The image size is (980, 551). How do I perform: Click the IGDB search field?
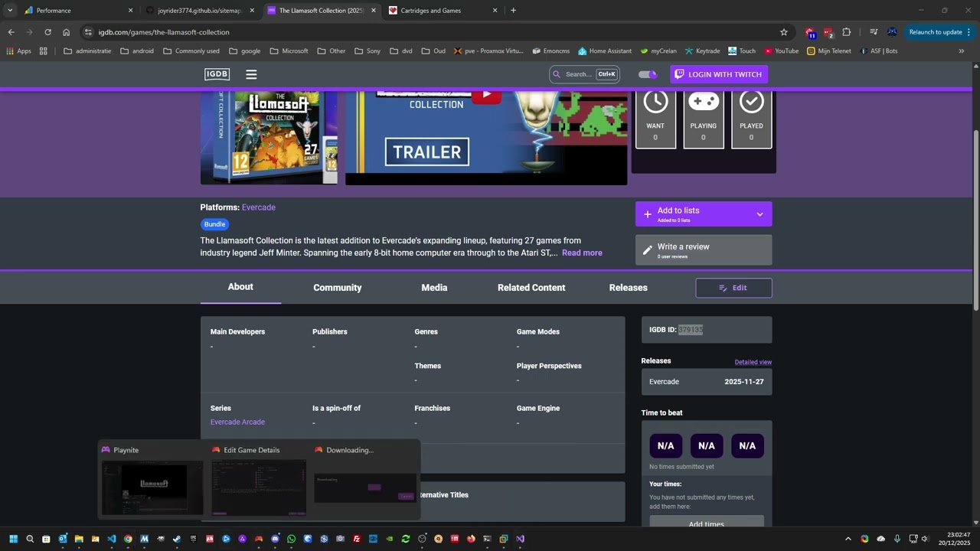(x=584, y=74)
